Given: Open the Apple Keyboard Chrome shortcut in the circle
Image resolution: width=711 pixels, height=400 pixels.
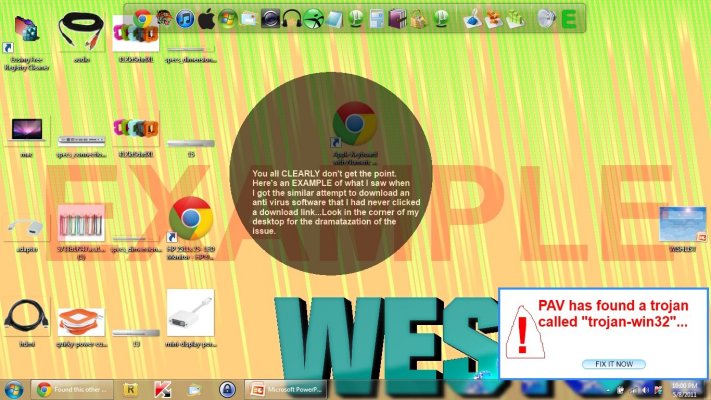Looking at the screenshot, I should click(355, 133).
